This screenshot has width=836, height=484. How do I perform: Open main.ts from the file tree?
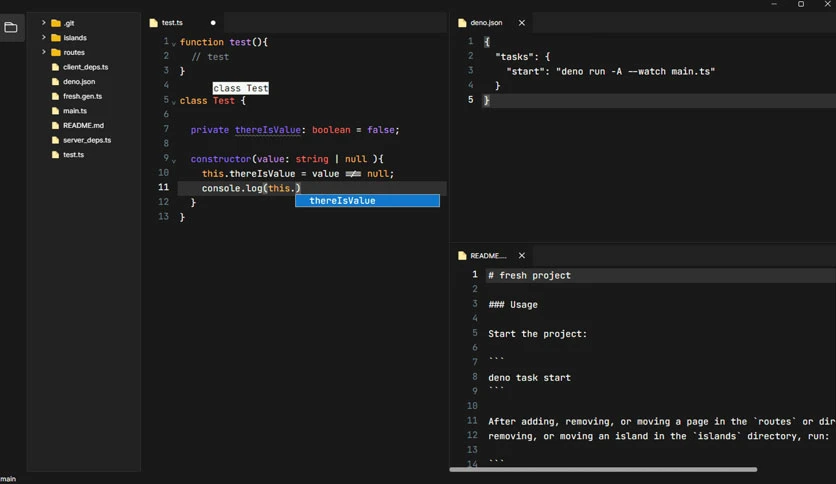[x=75, y=111]
